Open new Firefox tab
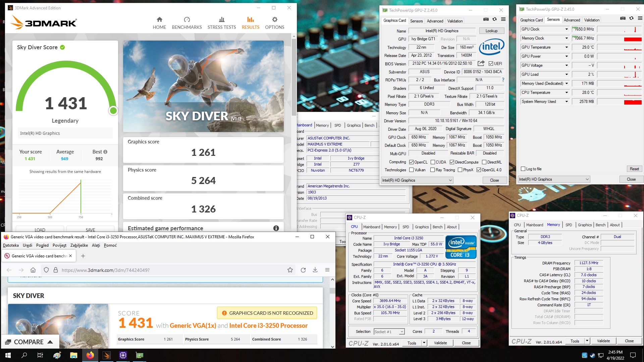Viewport: 644px width, 362px height. coord(83,256)
